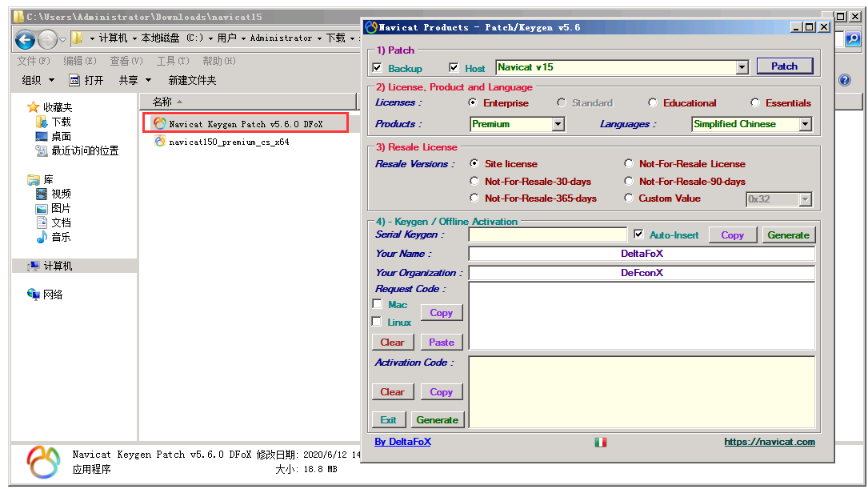Click the Your Name field showing DeltaFoX
Image resolution: width=868 pixels, height=489 pixels.
point(642,254)
